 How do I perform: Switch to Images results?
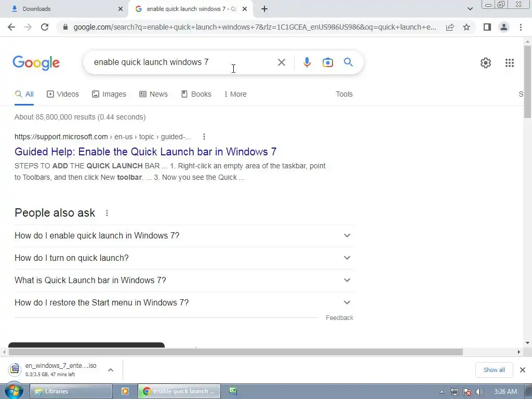coord(109,95)
